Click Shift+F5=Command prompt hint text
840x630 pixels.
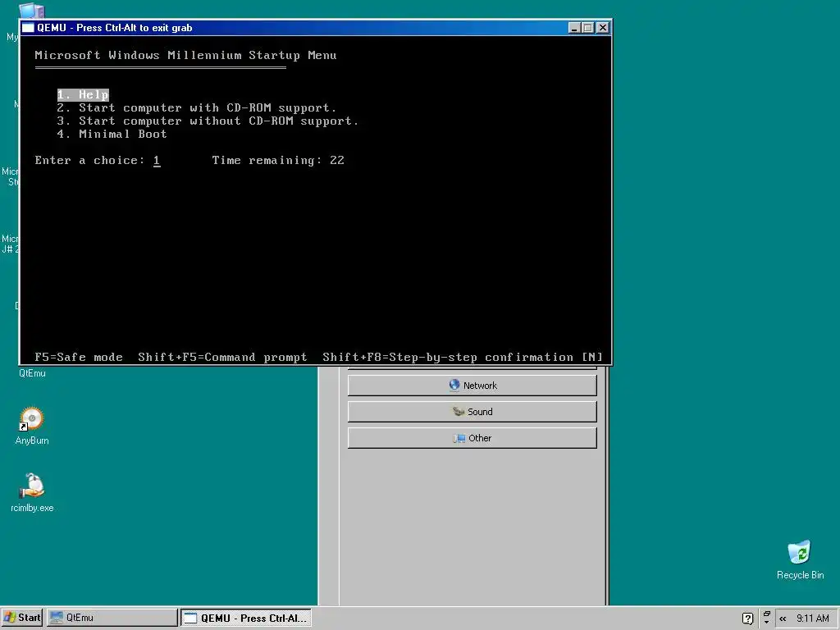coord(222,358)
